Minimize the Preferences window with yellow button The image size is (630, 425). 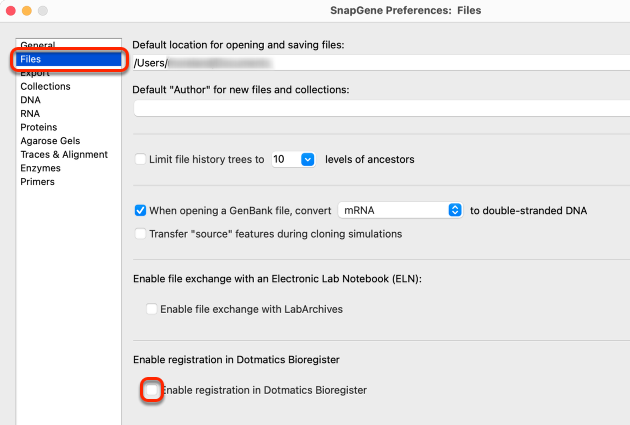[x=27, y=11]
